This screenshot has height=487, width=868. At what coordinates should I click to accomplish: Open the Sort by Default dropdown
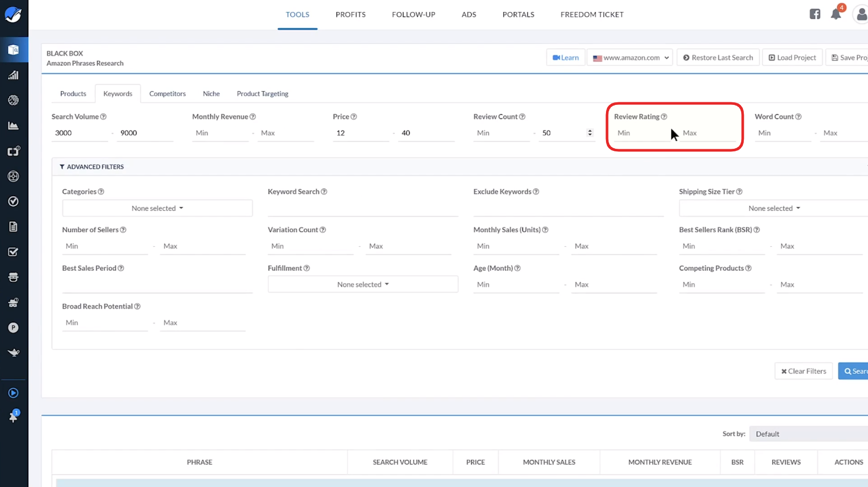808,434
